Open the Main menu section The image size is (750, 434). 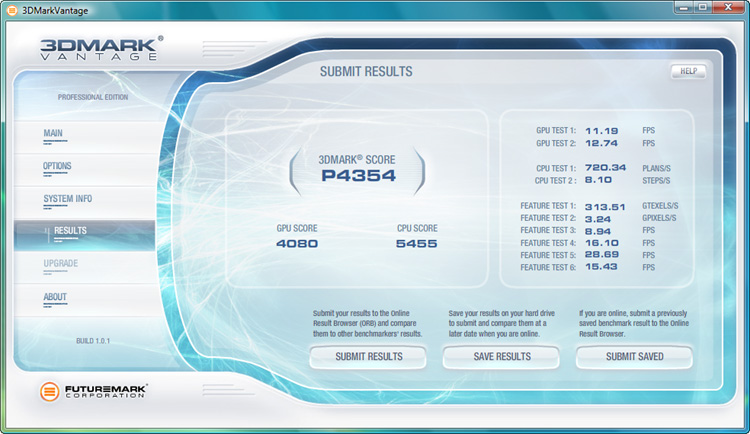[53, 133]
